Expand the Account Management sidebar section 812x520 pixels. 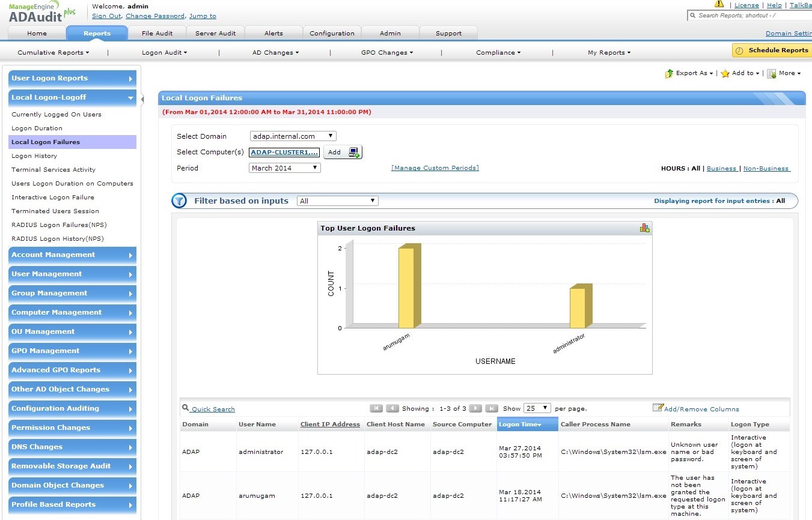[x=72, y=255]
